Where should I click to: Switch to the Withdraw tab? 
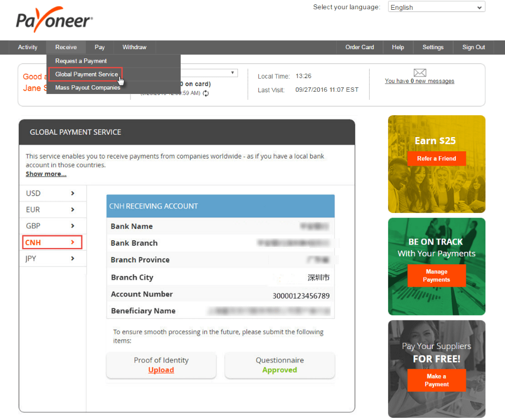tap(134, 47)
